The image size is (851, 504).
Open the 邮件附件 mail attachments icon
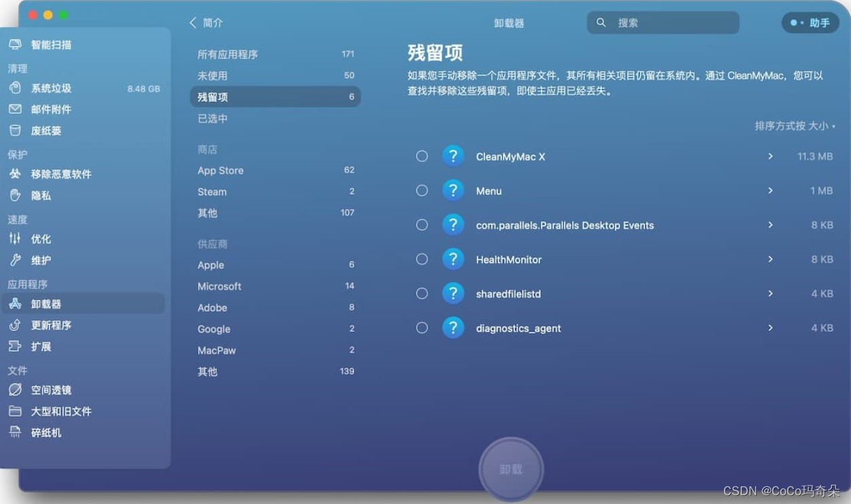click(x=15, y=109)
